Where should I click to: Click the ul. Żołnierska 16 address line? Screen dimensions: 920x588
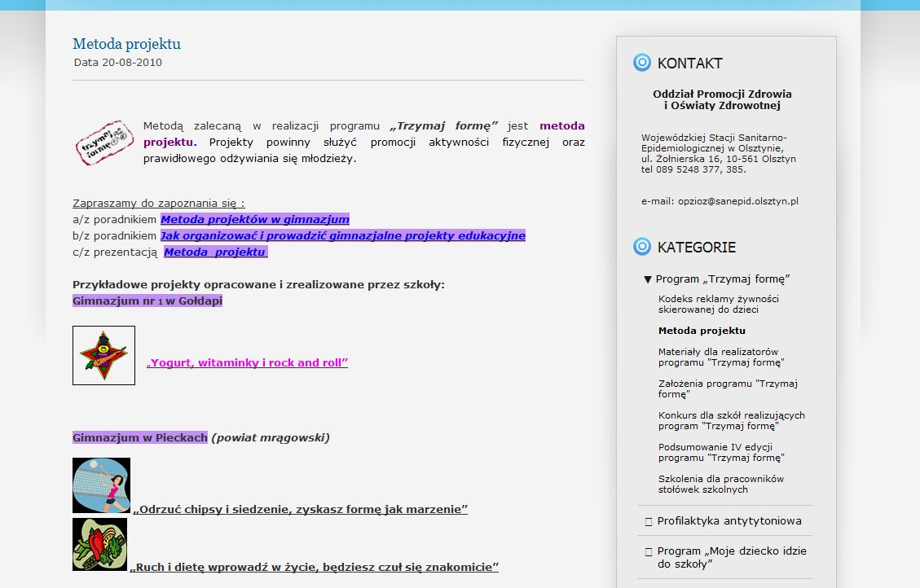(718, 159)
